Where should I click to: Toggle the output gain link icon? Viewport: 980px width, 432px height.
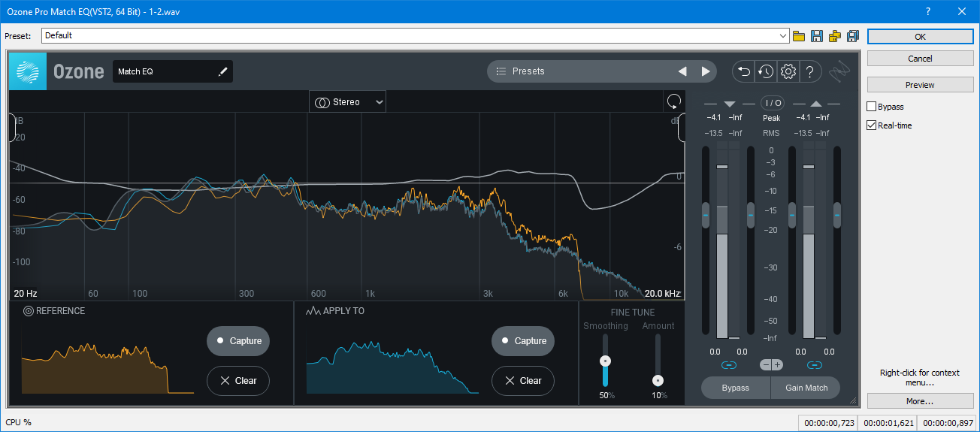coord(815,365)
